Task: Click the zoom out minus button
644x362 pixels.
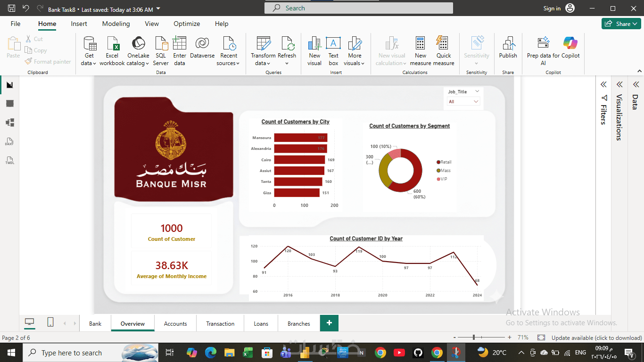Action: click(454, 337)
